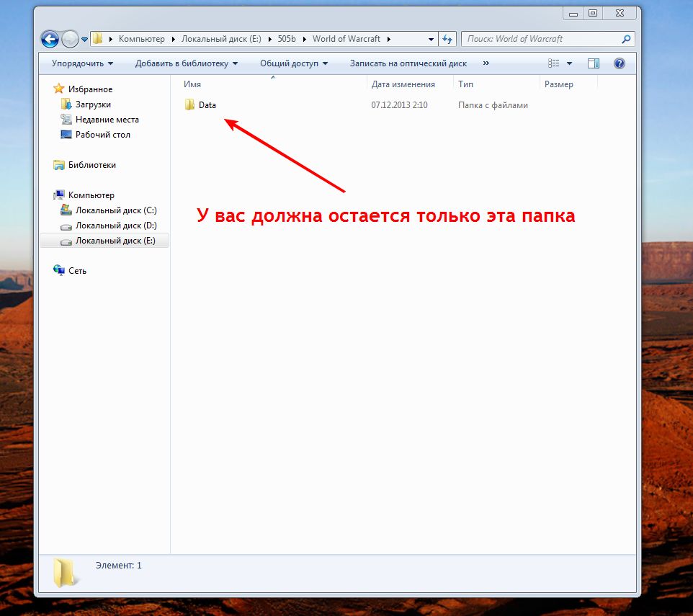This screenshot has height=616, width=693.
Task: Maximize the Explorer window
Action: 593,14
